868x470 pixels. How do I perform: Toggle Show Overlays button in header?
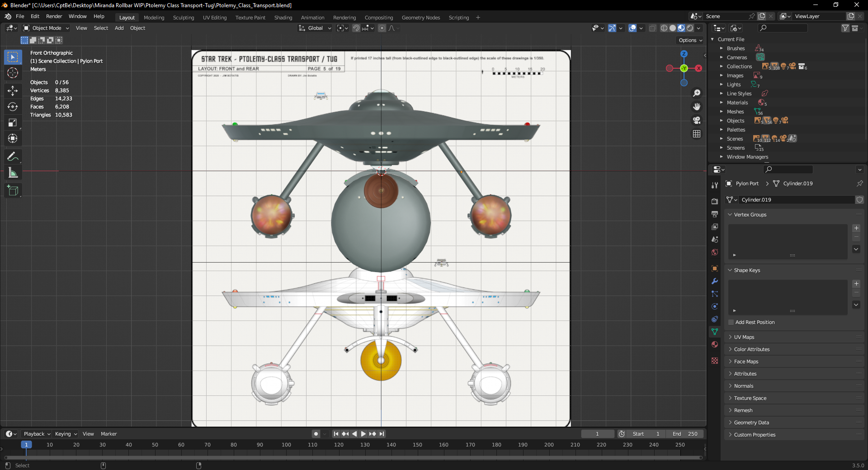(x=632, y=28)
